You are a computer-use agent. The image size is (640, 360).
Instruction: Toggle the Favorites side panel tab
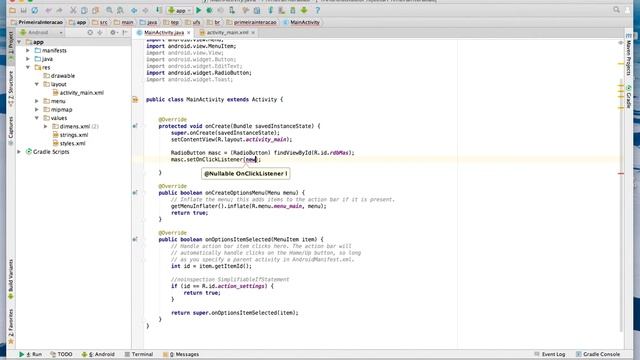pos(11,326)
